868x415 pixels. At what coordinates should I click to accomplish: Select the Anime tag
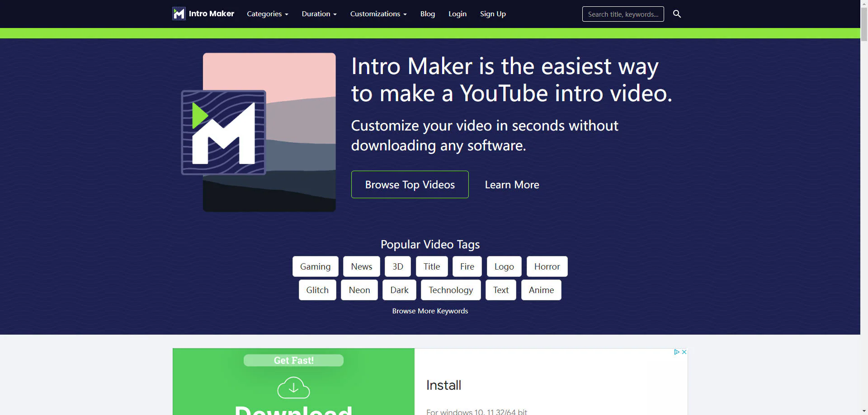coord(541,290)
